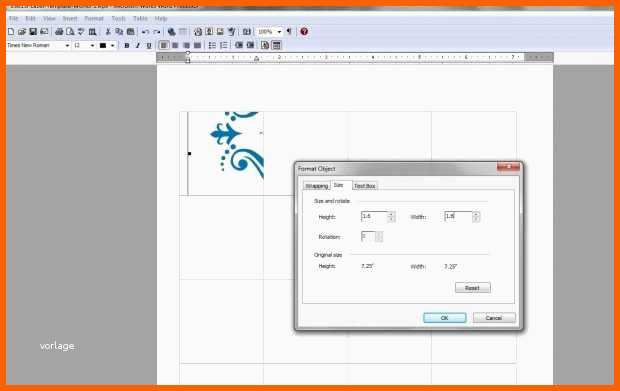Viewport: 620px width, 391px height.
Task: Click the Underline icon
Action: click(149, 45)
